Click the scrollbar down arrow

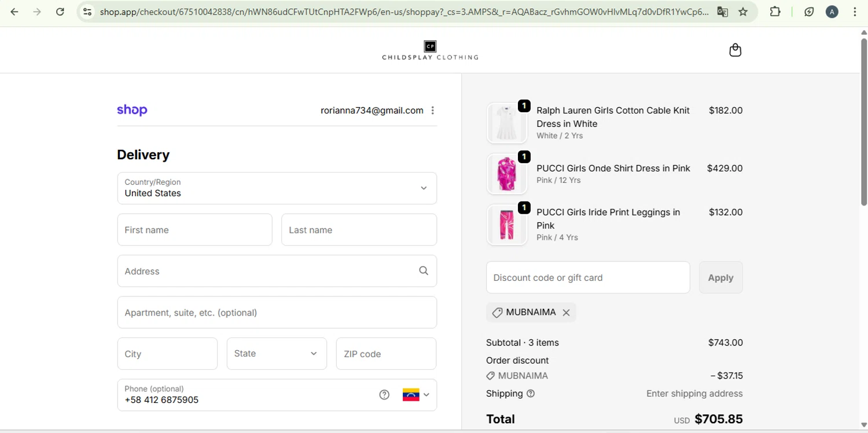click(x=863, y=425)
